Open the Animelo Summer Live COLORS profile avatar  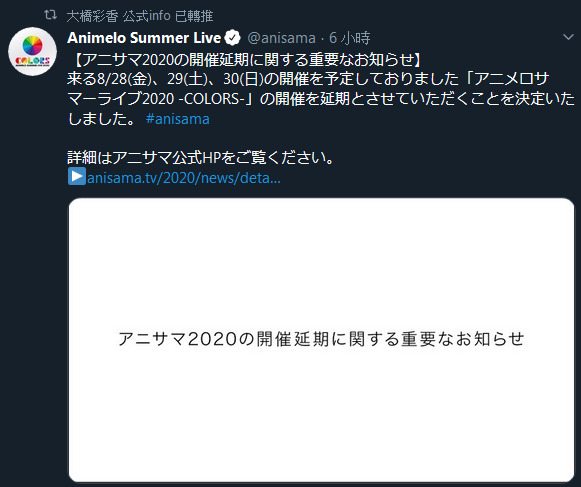[x=33, y=52]
